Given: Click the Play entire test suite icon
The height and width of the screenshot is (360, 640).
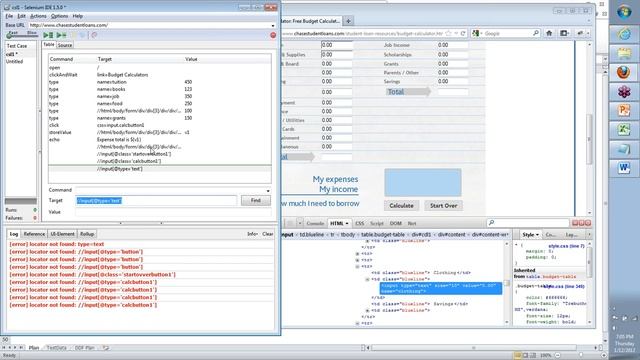Looking at the screenshot, I should pos(48,36).
